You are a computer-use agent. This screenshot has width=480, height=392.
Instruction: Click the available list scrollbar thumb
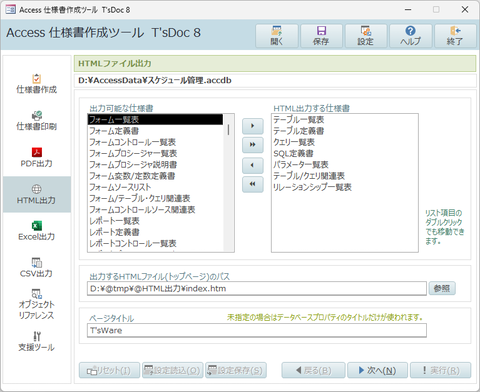[x=228, y=129]
